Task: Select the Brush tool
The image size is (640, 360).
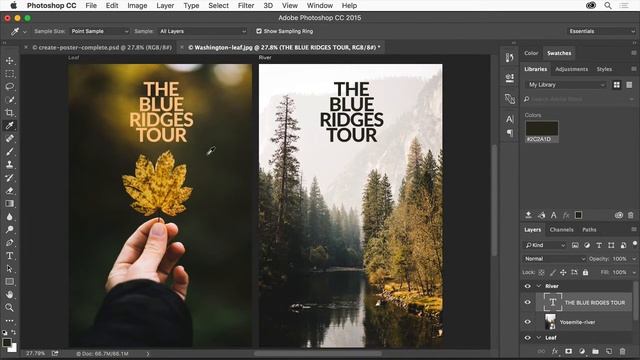Action: click(x=9, y=151)
